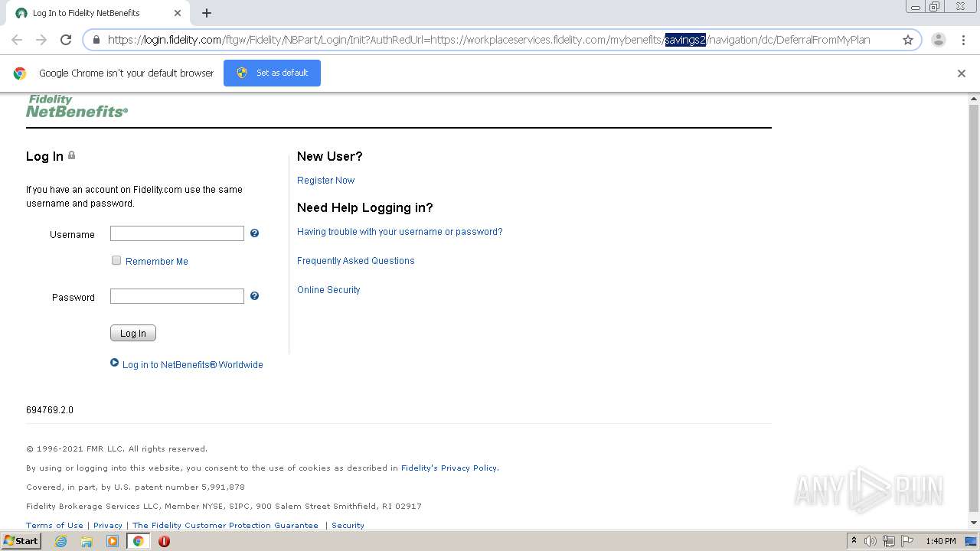Show hidden tray icons arrow
The width and height of the screenshot is (980, 551).
tap(854, 541)
